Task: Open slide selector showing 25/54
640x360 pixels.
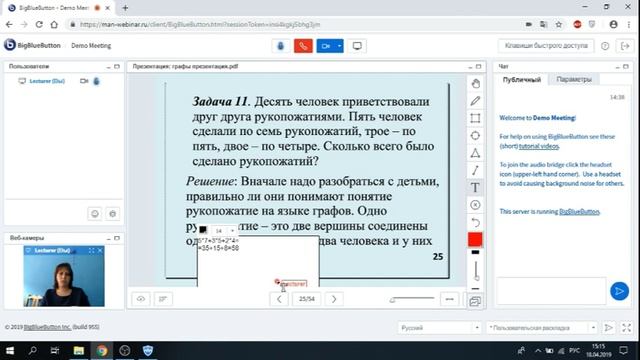Action: coord(307,299)
